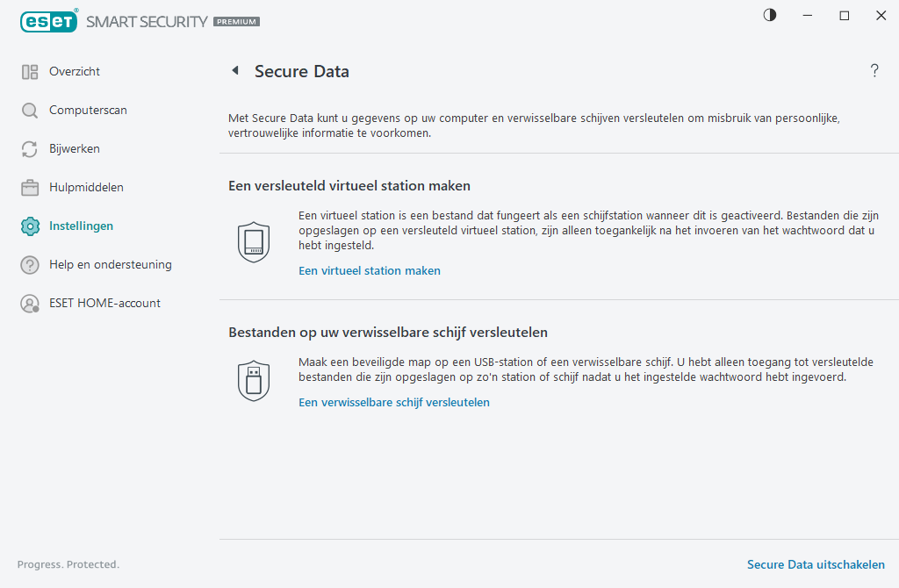899x588 pixels.
Task: Click the Instellingen gear icon
Action: [x=28, y=226]
